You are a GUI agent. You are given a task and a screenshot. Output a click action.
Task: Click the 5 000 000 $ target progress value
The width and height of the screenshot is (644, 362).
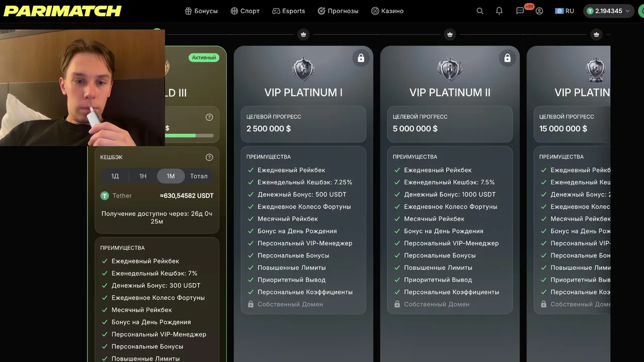[415, 129]
